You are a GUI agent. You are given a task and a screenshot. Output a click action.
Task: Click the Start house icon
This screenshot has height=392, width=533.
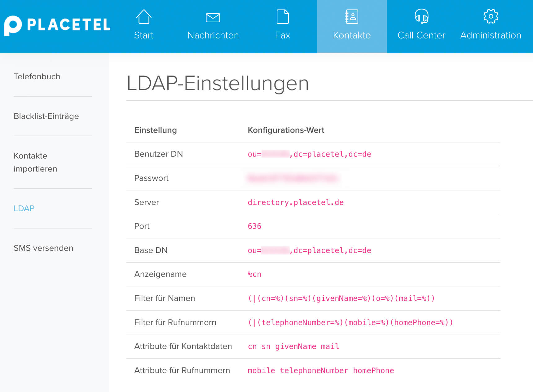(143, 18)
